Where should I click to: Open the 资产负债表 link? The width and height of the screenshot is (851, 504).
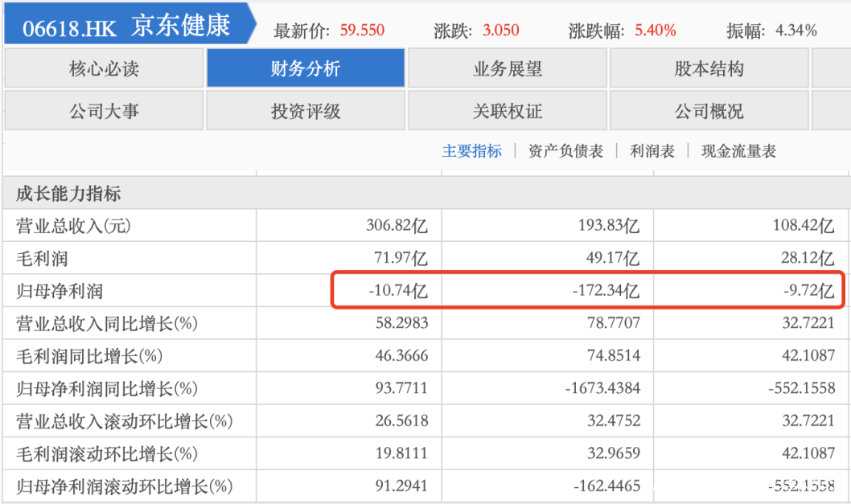(x=565, y=151)
